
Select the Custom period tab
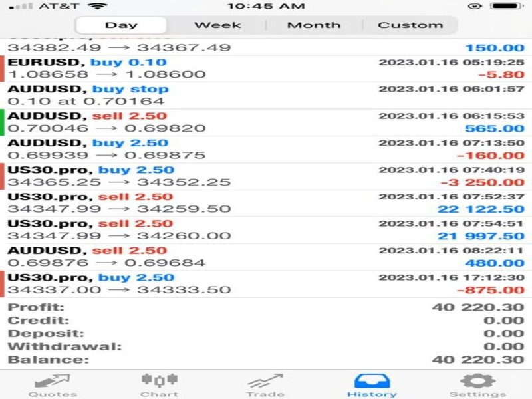[410, 25]
